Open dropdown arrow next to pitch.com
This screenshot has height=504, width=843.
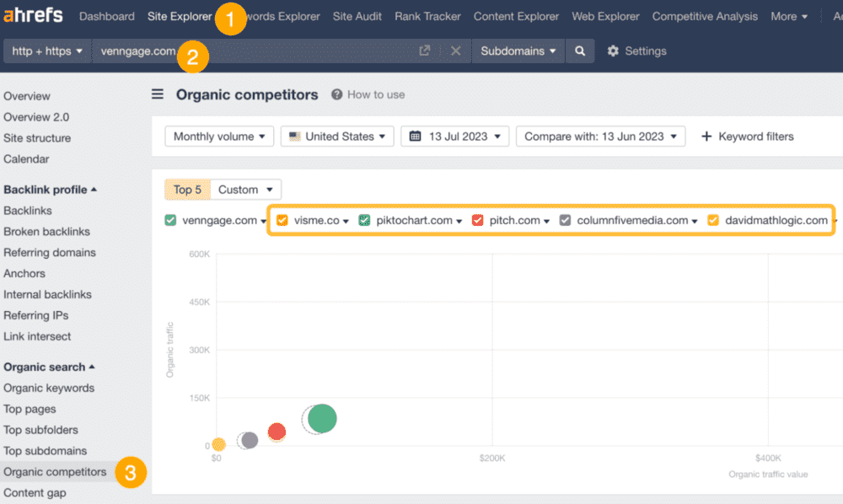click(x=546, y=222)
